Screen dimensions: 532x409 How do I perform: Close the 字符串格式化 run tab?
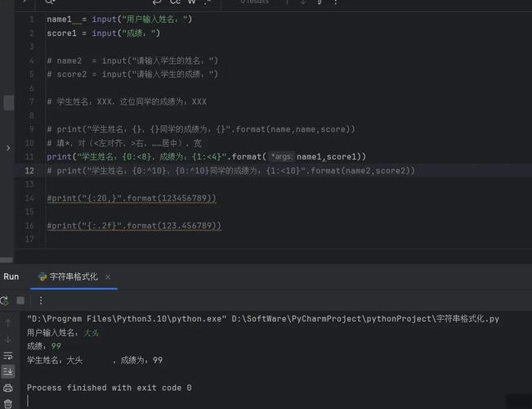pos(108,277)
